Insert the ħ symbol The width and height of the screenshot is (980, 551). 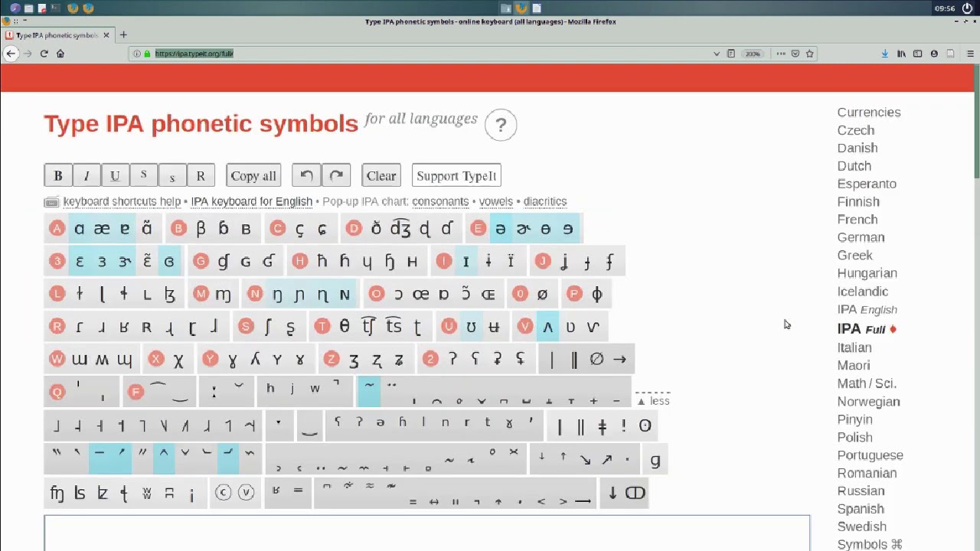pyautogui.click(x=322, y=262)
